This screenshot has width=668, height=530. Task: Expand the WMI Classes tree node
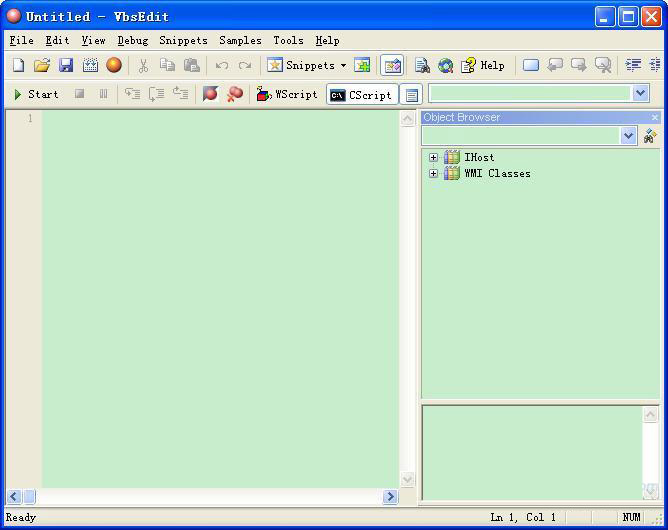[433, 173]
